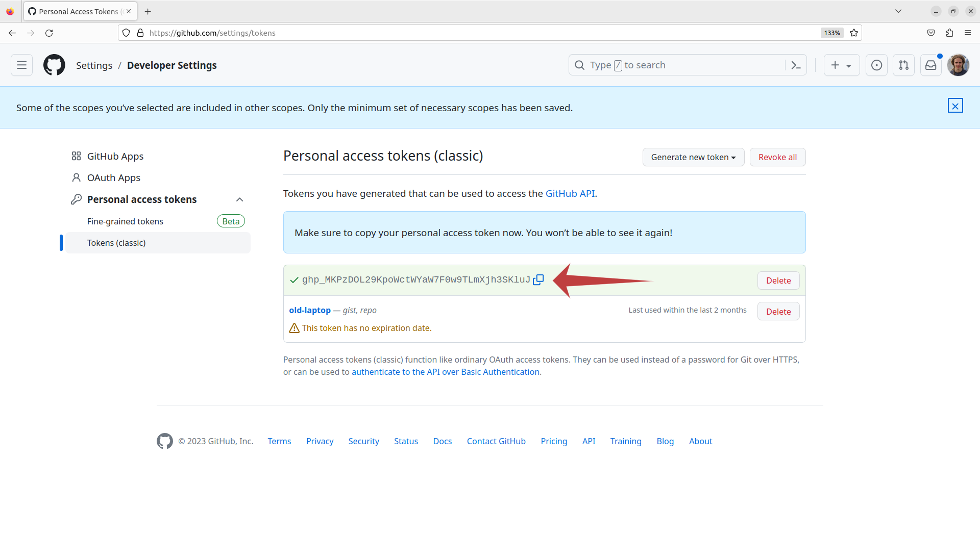This screenshot has height=537, width=980.
Task: Go to GitHub home via Octocat logo
Action: 54,65
